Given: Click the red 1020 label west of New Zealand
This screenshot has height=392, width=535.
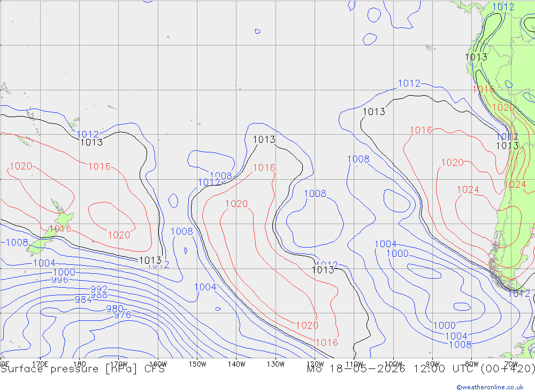Looking at the screenshot, I should (21, 166).
